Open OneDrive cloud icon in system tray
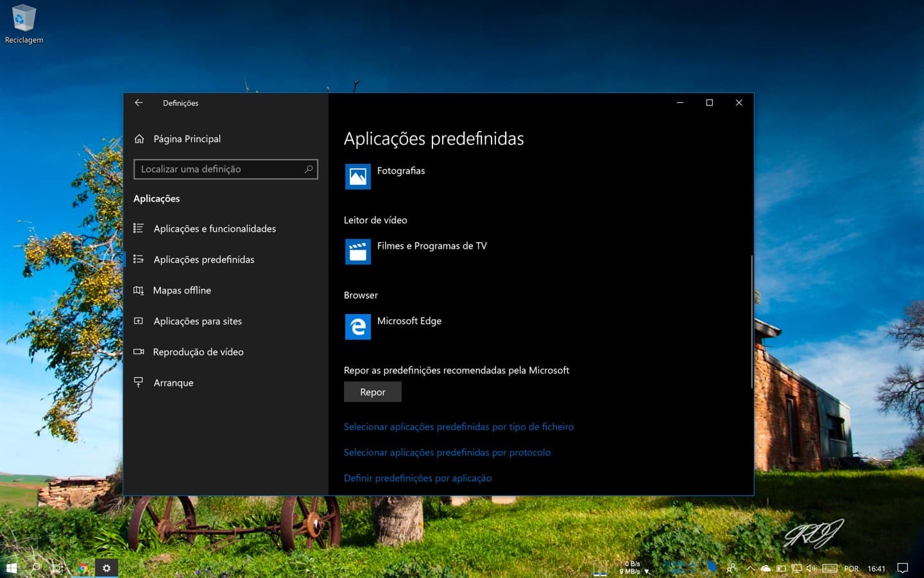 (766, 568)
